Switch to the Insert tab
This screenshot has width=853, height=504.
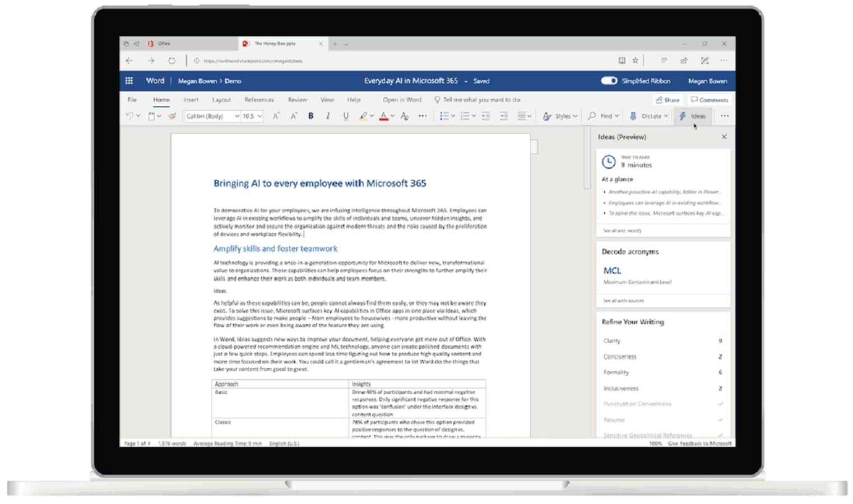tap(191, 100)
